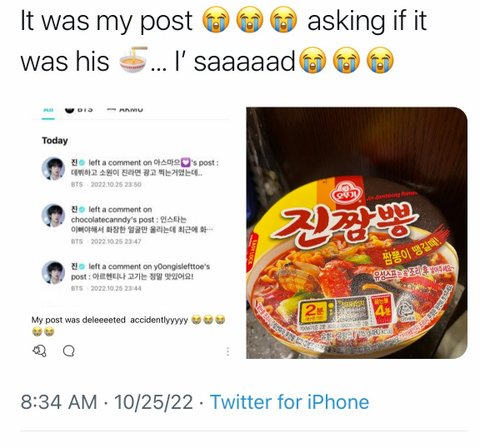Tap the cheer icon below the deleted-post message
Screen dimensions: 480x448
click(x=39, y=351)
